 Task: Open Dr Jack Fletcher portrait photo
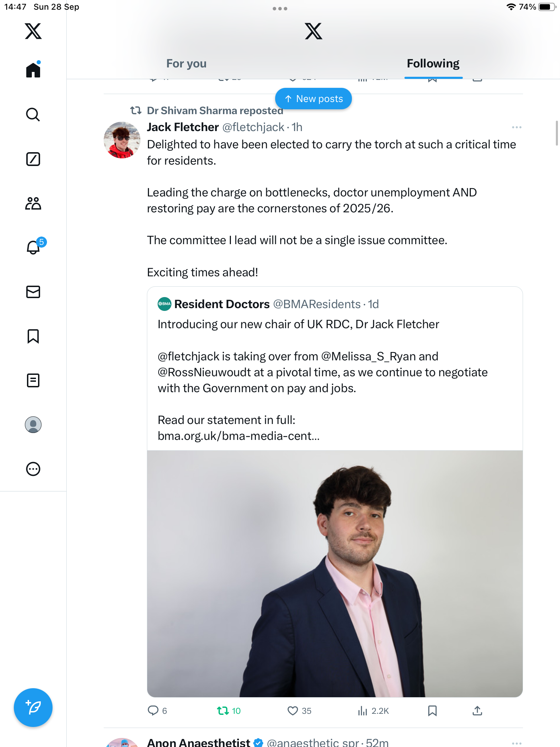[335, 573]
